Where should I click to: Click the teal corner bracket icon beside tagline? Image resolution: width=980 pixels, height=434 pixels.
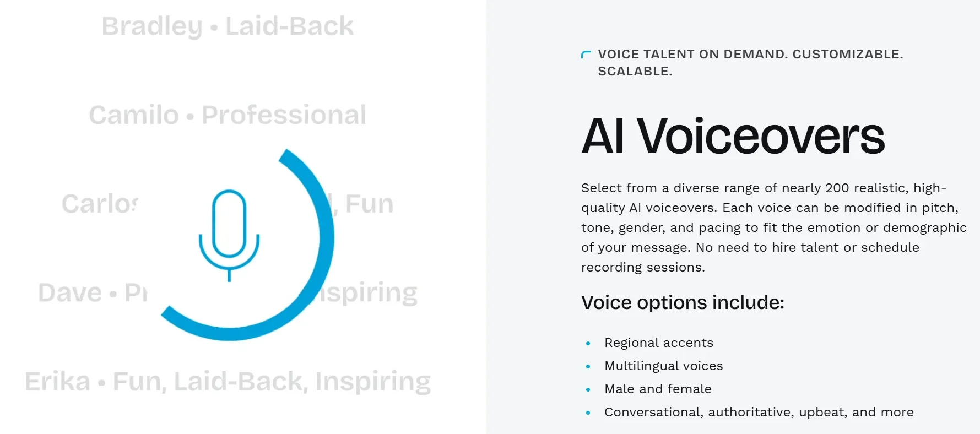click(586, 55)
